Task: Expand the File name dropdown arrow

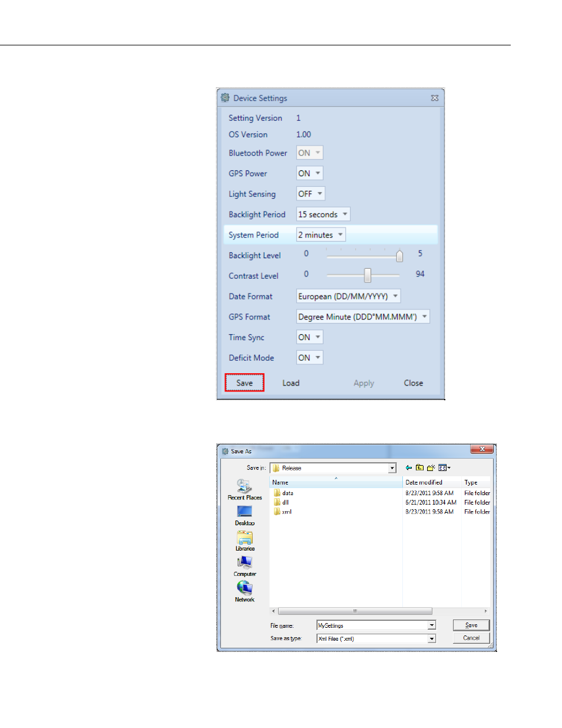Action: click(432, 625)
